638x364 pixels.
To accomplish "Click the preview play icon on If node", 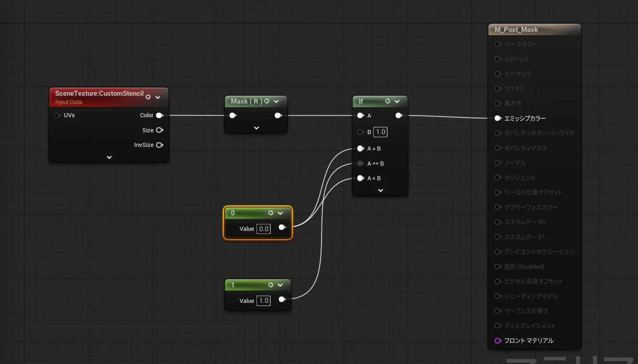I will click(x=387, y=101).
